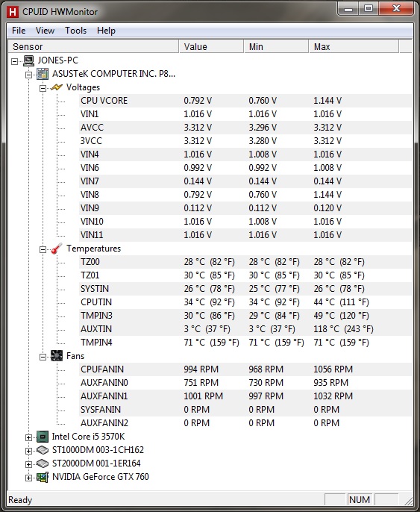Open the Tools menu
Viewport: 420px width, 512px height.
coord(75,31)
